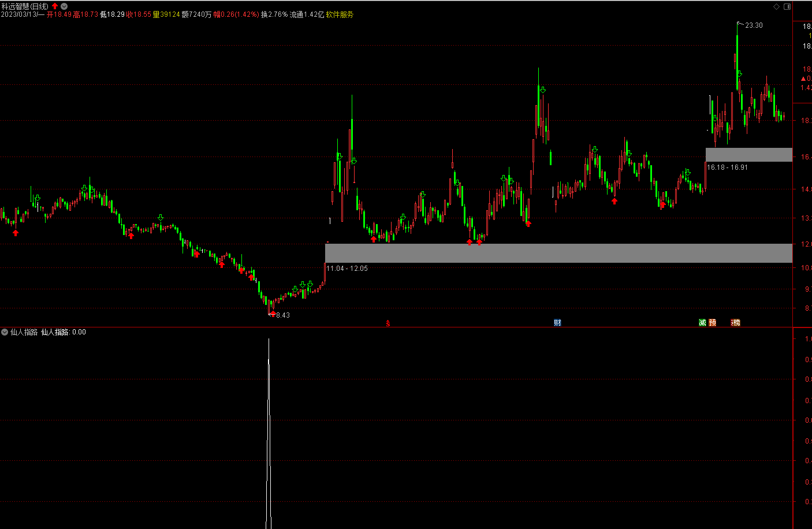This screenshot has height=529, width=812.
Task: Click the turnover amount 额7240万
Action: [196, 14]
